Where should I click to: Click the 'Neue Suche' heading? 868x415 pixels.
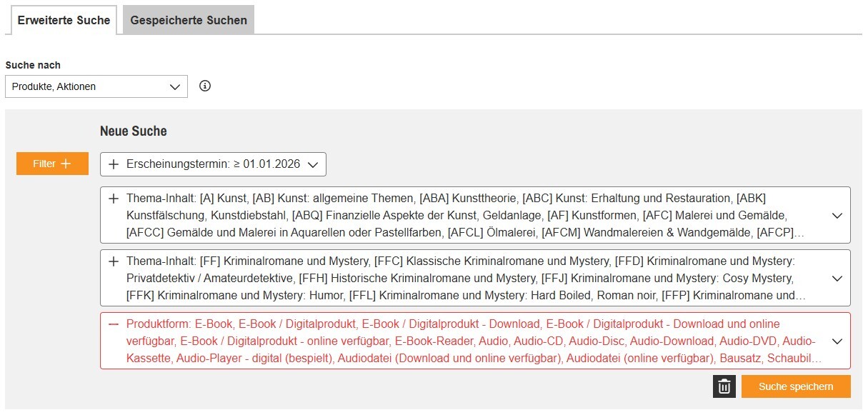click(134, 131)
